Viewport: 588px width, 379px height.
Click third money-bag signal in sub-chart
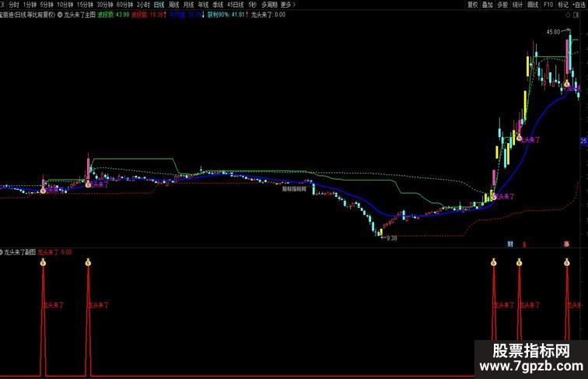493,262
